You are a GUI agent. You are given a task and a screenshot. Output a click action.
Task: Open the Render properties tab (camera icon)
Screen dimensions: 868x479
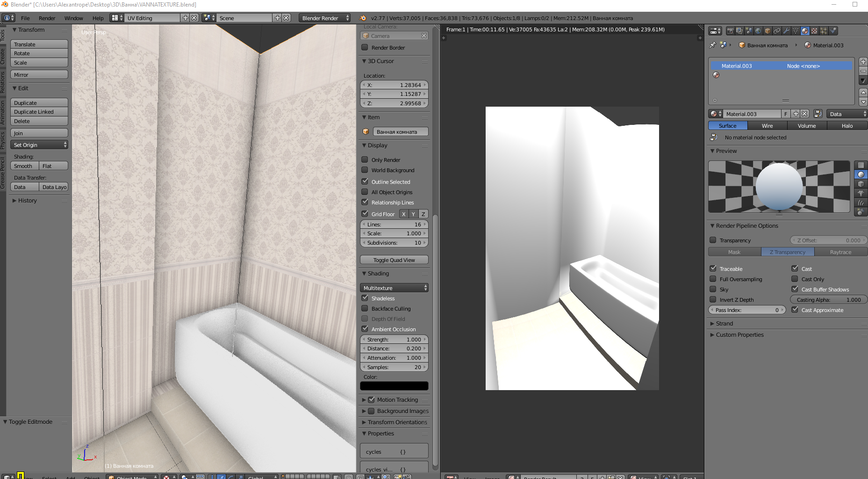pos(730,31)
